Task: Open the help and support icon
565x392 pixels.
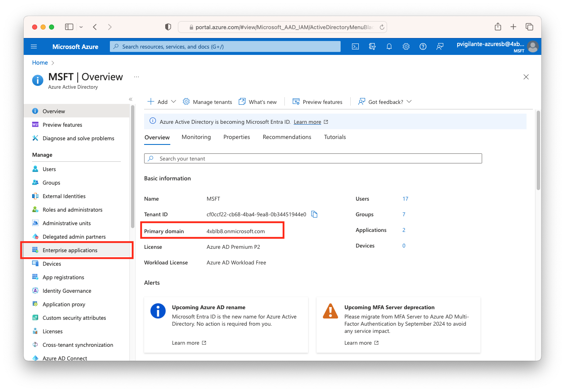Action: pyautogui.click(x=423, y=46)
